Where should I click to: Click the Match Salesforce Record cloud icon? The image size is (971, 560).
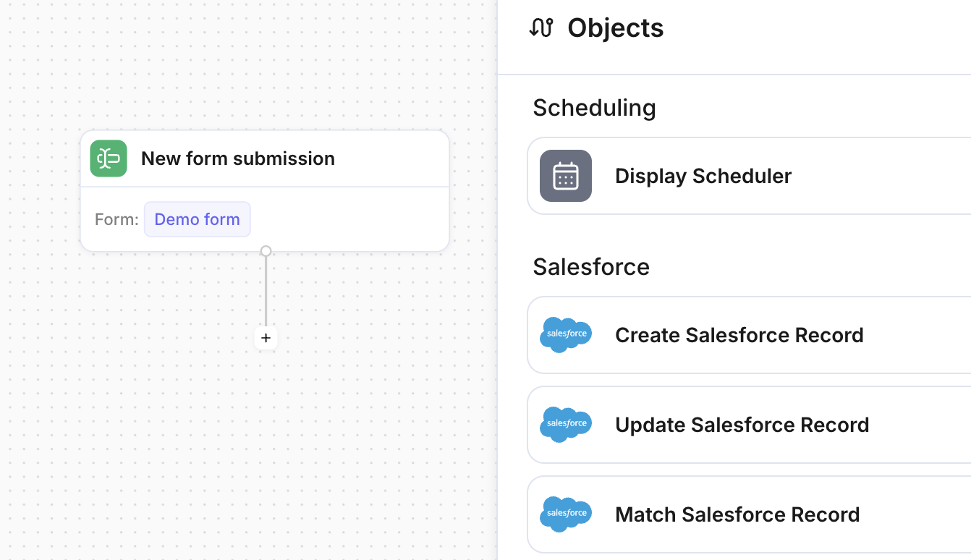[566, 514]
